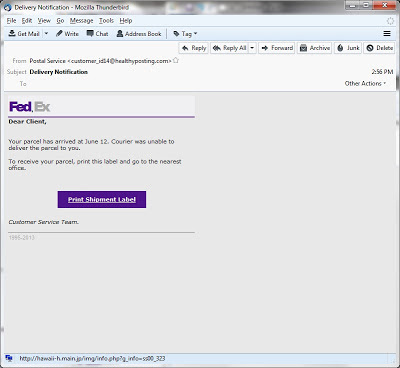Image resolution: width=400 pixels, height=368 pixels.
Task: Mark the message as Junk
Action: pos(348,48)
